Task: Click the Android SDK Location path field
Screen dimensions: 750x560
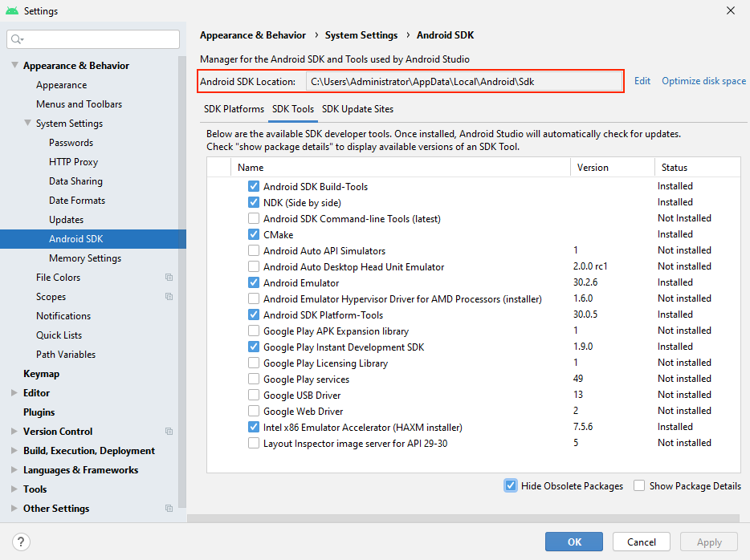Action: coord(463,81)
